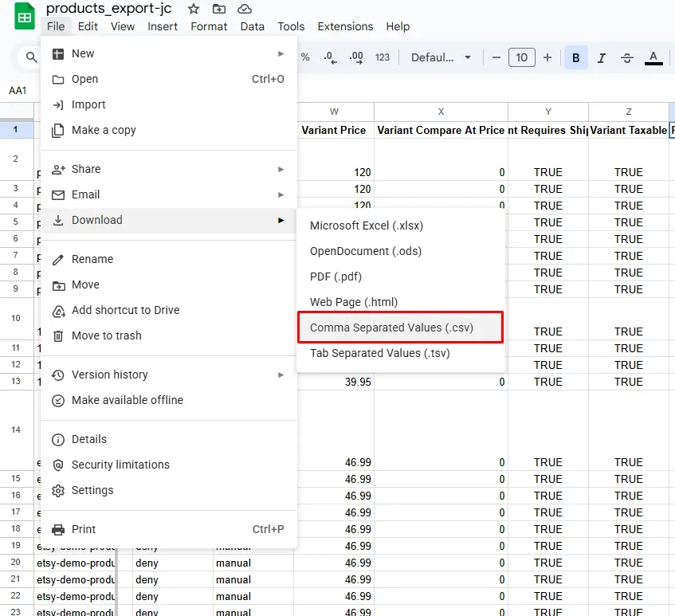
Task: Open the Data menu in menu bar
Action: pos(252,26)
